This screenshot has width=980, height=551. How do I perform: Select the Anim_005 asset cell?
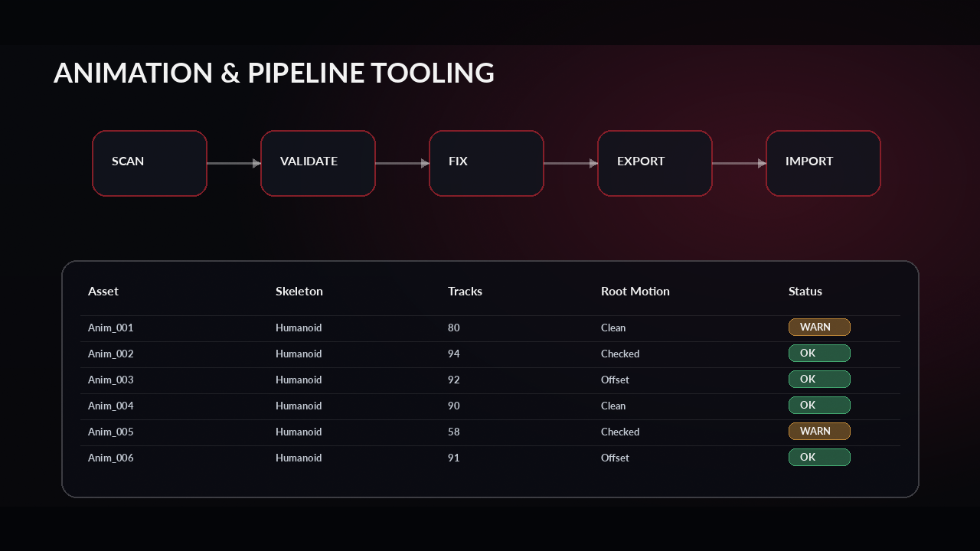pos(111,432)
